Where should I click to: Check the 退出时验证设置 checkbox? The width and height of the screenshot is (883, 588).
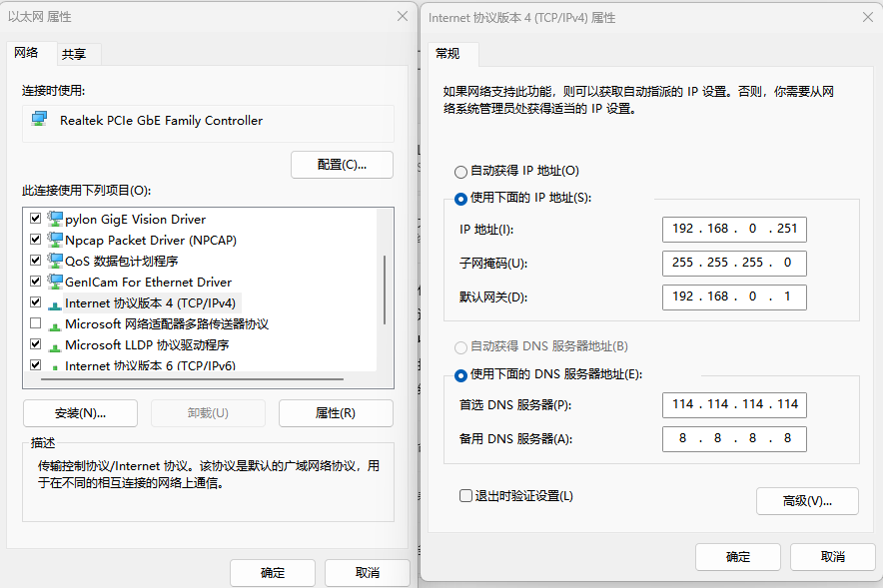tap(465, 495)
